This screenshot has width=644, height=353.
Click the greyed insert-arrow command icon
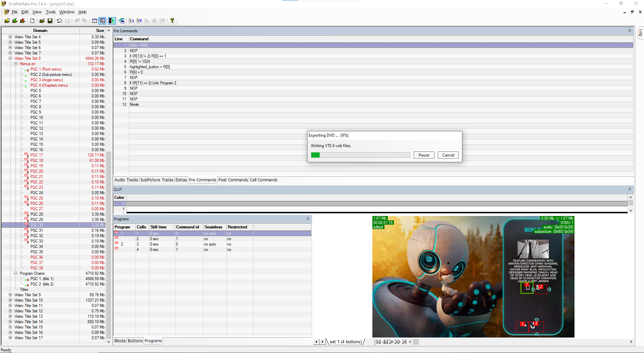[154, 21]
